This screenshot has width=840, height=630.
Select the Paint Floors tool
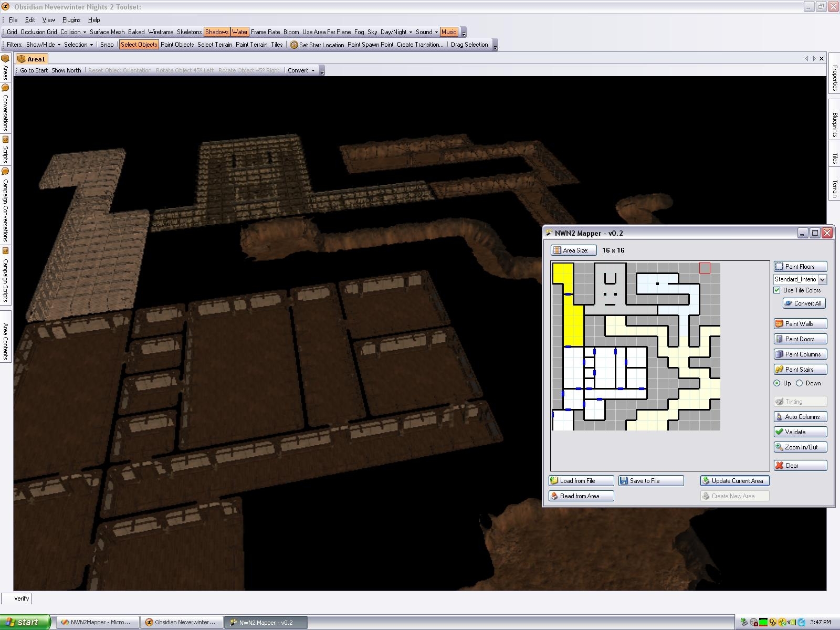[800, 267]
